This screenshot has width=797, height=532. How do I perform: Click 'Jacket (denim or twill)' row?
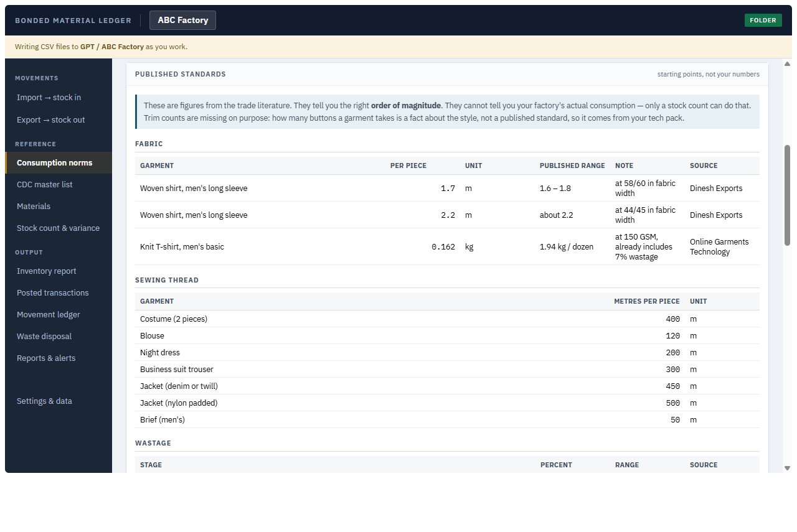click(x=447, y=386)
